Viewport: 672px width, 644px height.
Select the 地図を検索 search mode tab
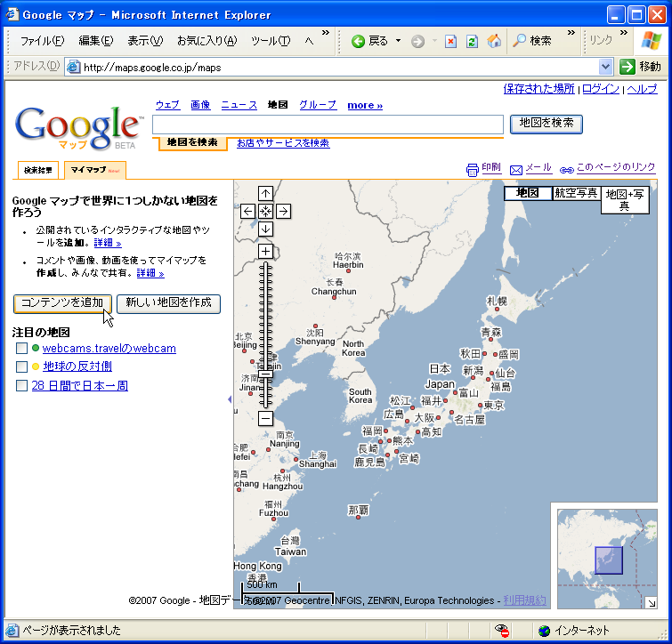click(192, 142)
